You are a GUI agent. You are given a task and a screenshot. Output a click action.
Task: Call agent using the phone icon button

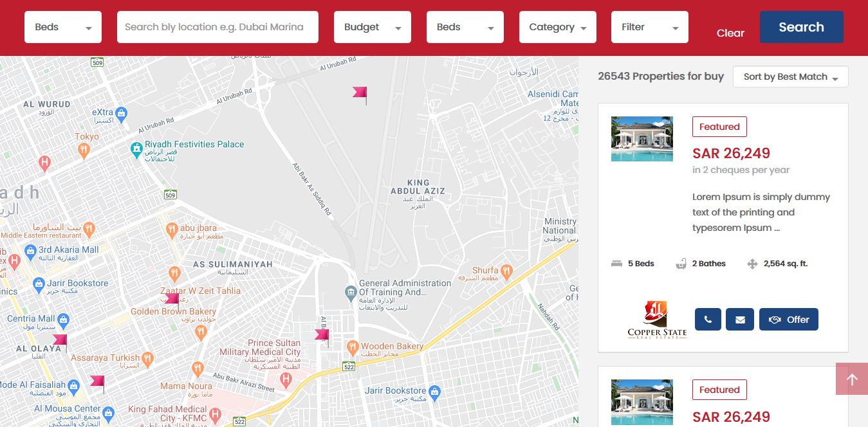708,320
